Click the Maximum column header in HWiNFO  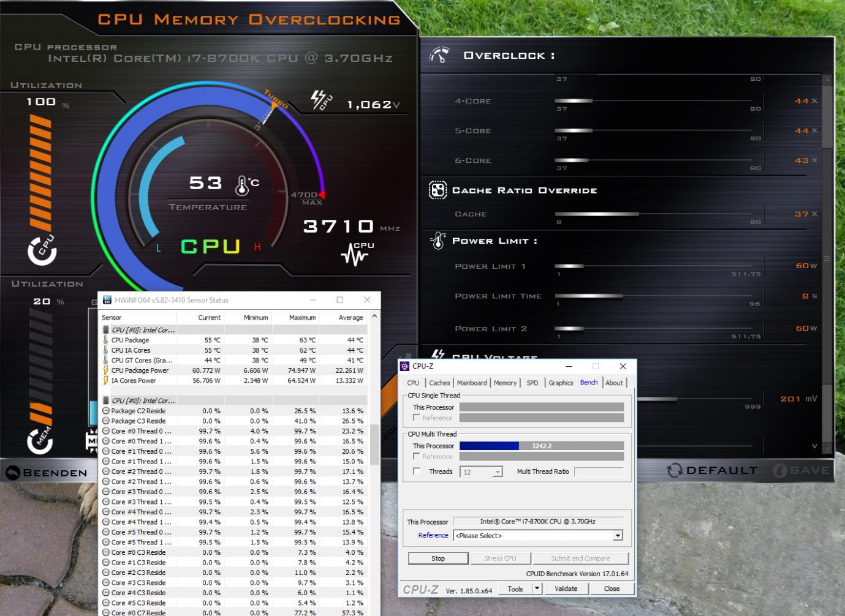[295, 317]
